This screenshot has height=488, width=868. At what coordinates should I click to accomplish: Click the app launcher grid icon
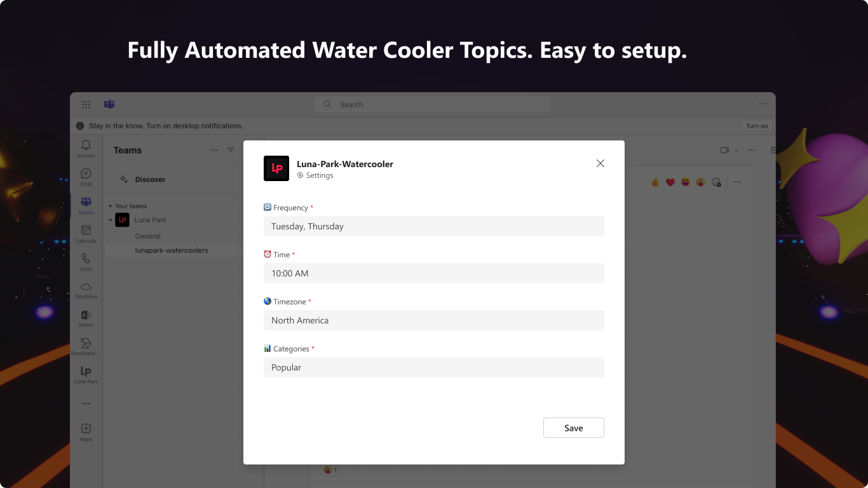(86, 104)
